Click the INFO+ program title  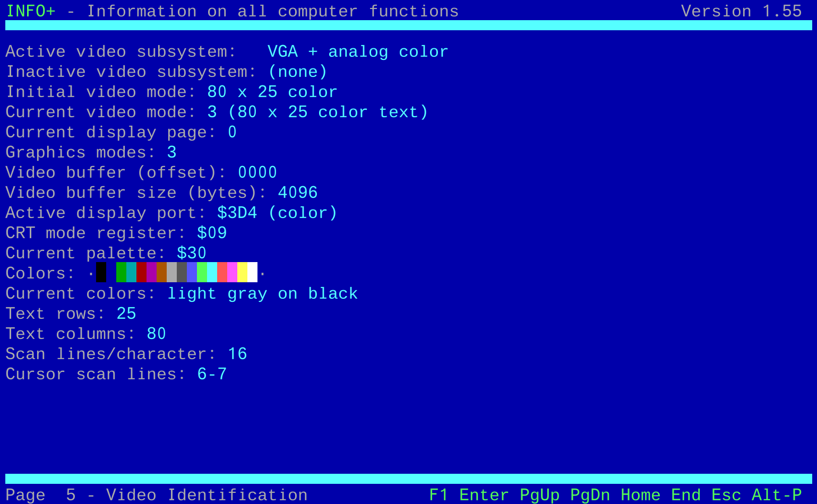point(31,11)
